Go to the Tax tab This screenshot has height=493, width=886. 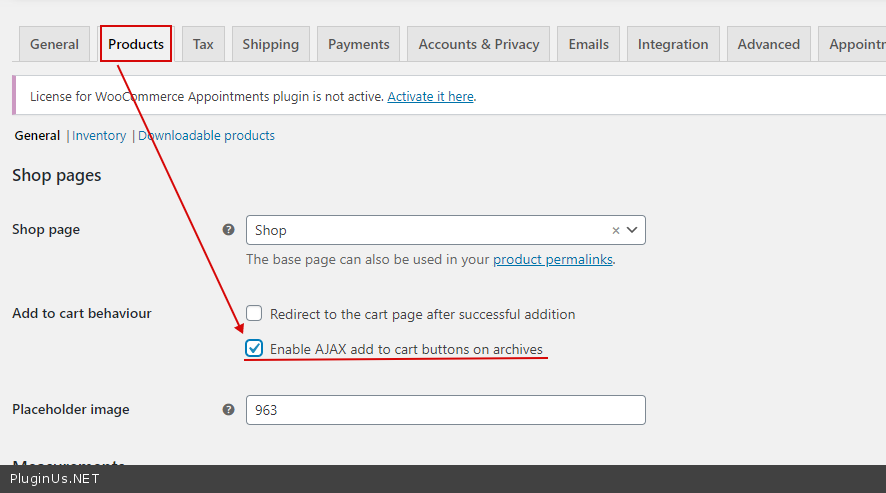click(x=203, y=44)
